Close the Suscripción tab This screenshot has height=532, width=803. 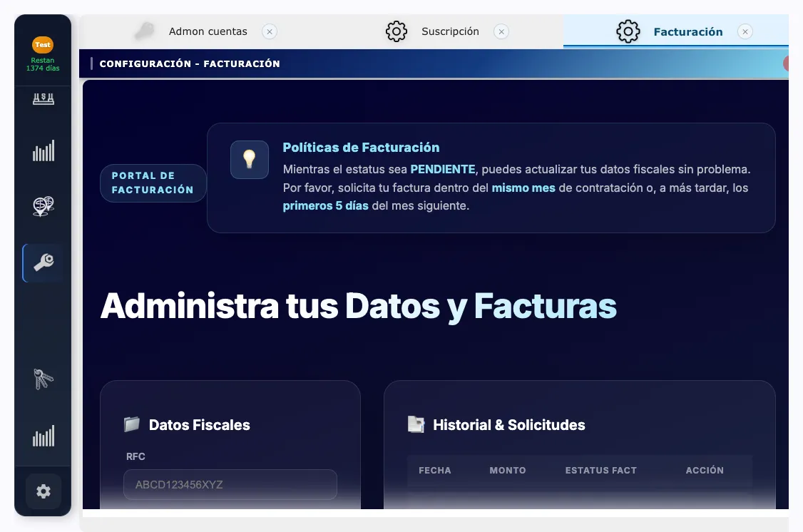(501, 32)
